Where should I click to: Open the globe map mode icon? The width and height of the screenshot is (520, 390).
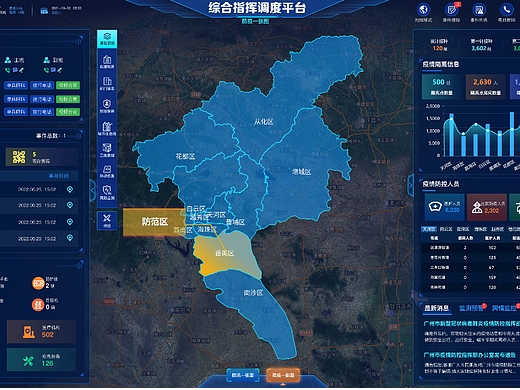point(423,10)
